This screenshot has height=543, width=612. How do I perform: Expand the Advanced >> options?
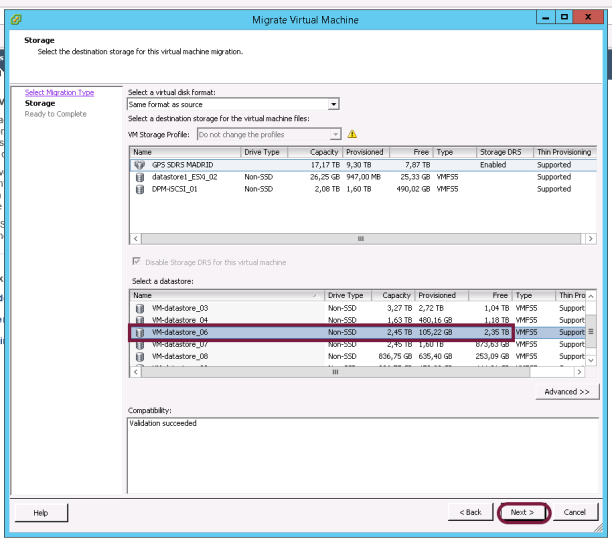coord(567,392)
